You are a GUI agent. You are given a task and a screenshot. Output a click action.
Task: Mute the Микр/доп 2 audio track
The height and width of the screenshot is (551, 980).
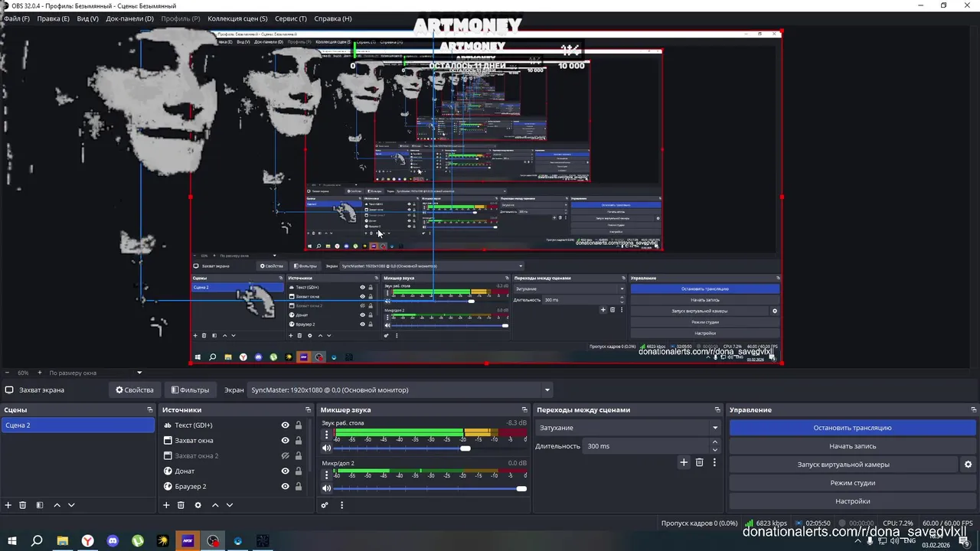coord(327,488)
